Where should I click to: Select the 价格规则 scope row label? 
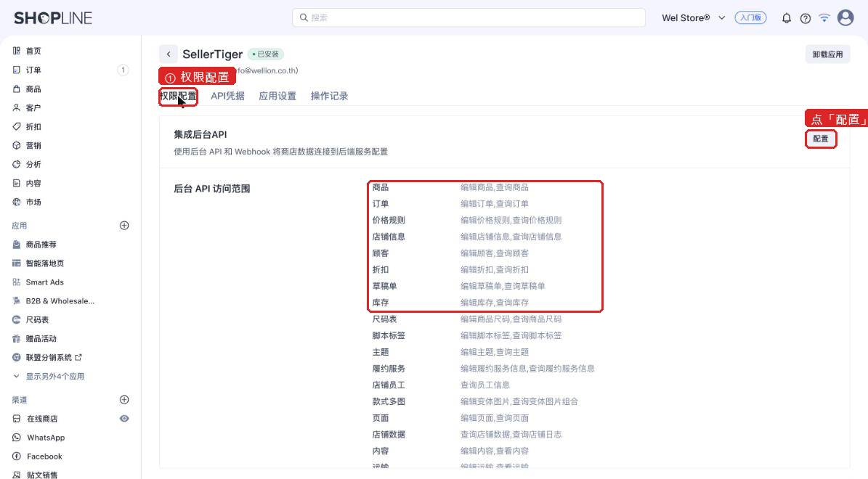[389, 220]
